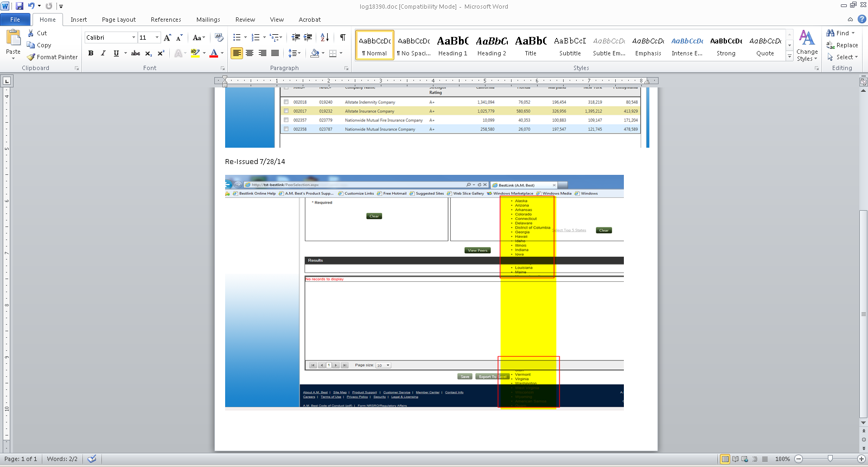Apply the red font color button
The image size is (868, 467).
click(214, 53)
